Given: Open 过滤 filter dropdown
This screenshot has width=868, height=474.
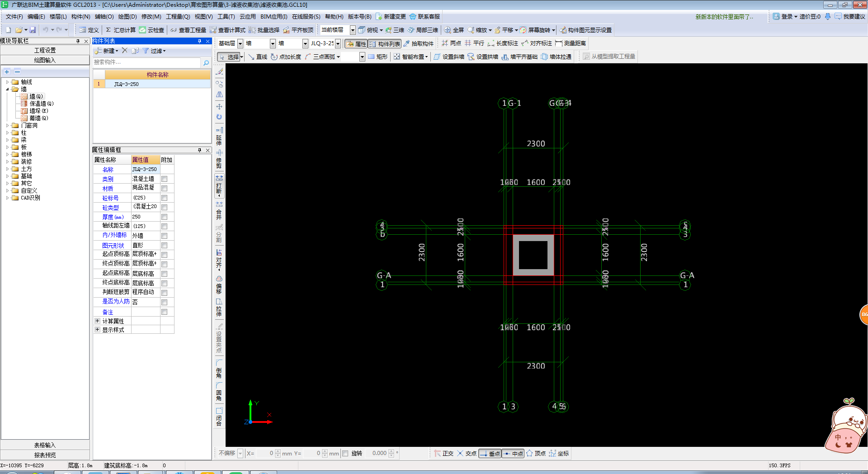Looking at the screenshot, I should coord(154,51).
